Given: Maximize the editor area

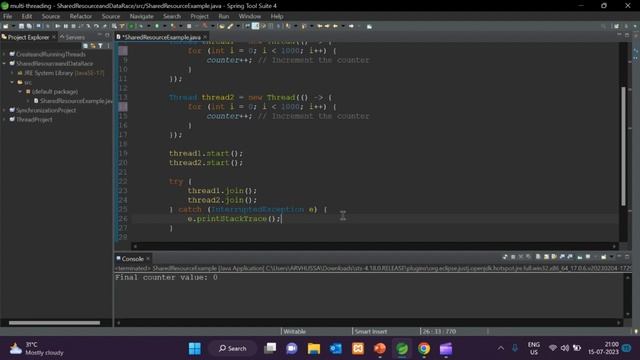Looking at the screenshot, I should tap(627, 36).
